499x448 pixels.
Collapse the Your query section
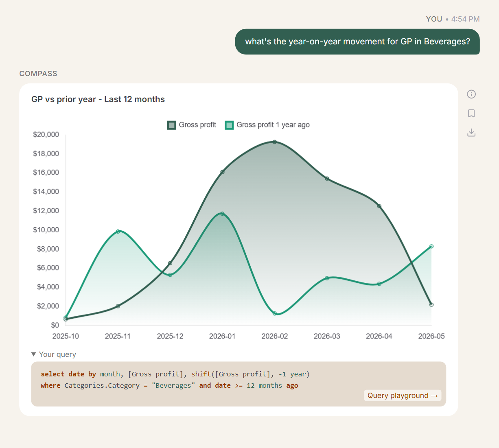(54, 354)
